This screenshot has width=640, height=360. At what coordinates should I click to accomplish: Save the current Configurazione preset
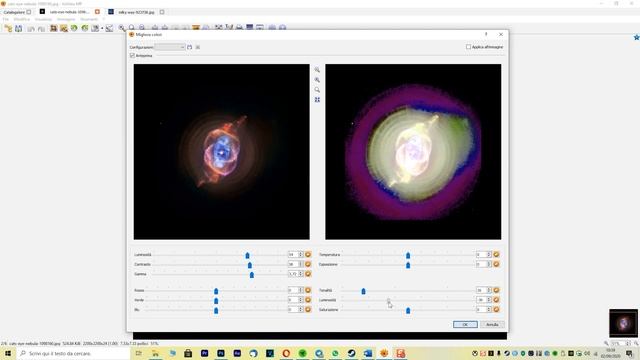189,47
